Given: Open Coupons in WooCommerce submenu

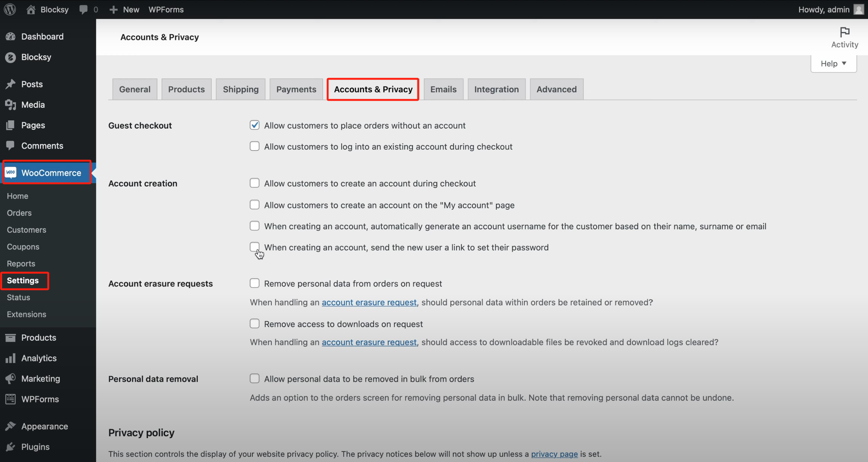Looking at the screenshot, I should point(23,247).
